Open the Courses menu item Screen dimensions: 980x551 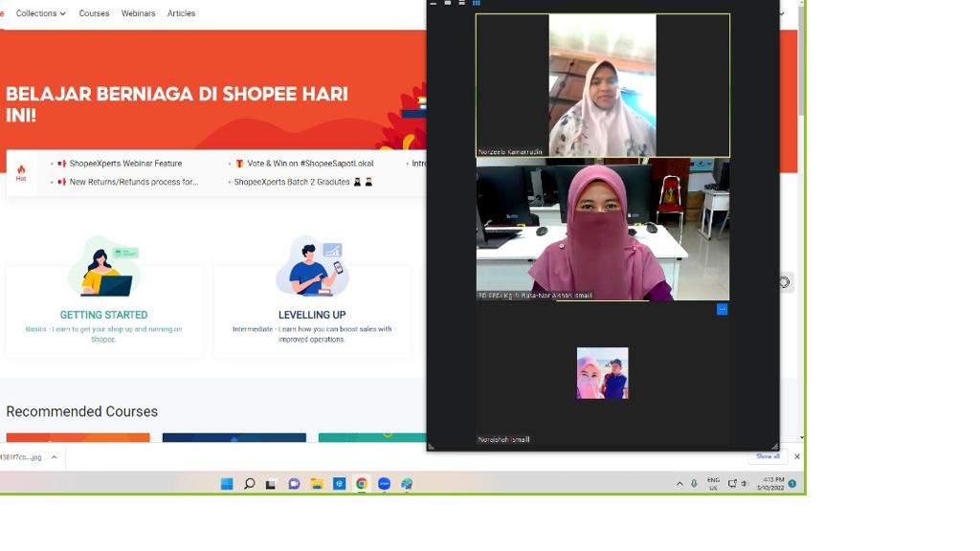point(94,13)
